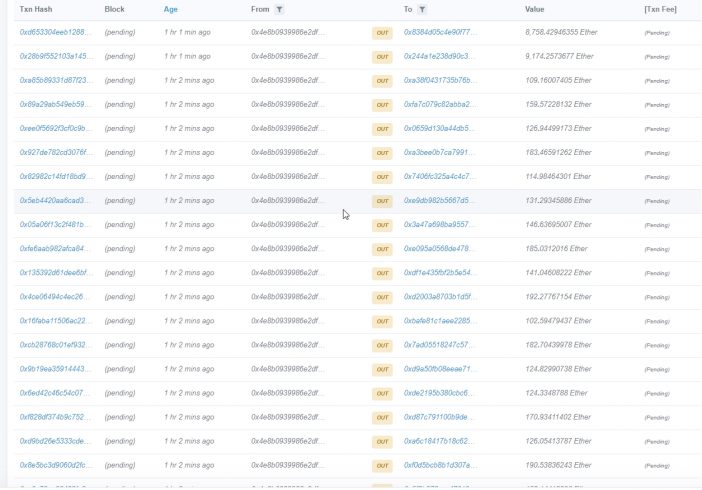Screen dimensions: 702x490
Task: Open transaction hash 0x4ce06494c4ec26
Action: (x=54, y=297)
